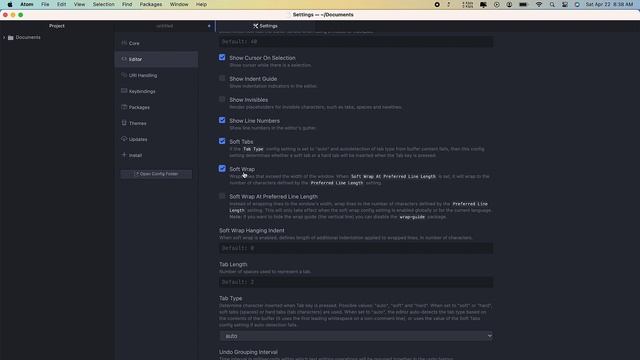Click the Editor section code icon

(124, 59)
